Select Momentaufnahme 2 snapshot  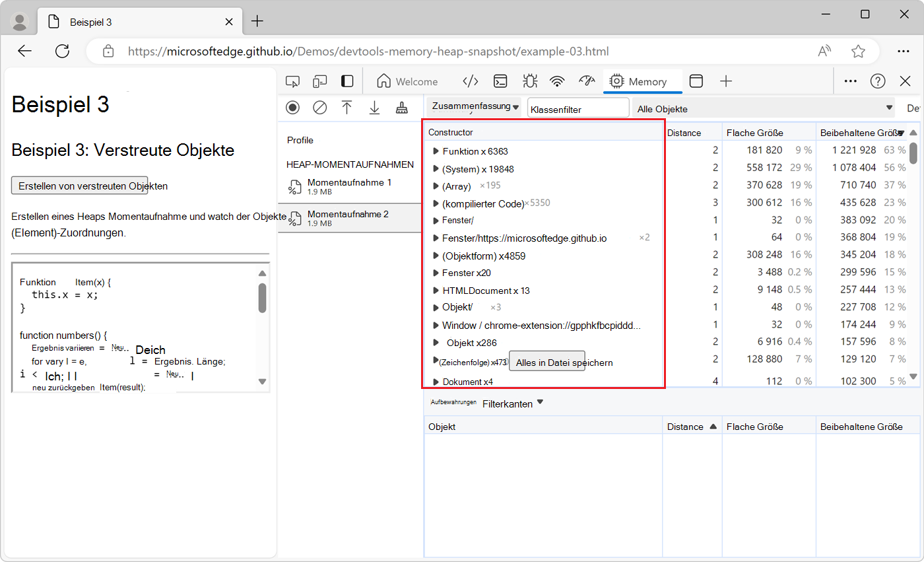pyautogui.click(x=350, y=218)
